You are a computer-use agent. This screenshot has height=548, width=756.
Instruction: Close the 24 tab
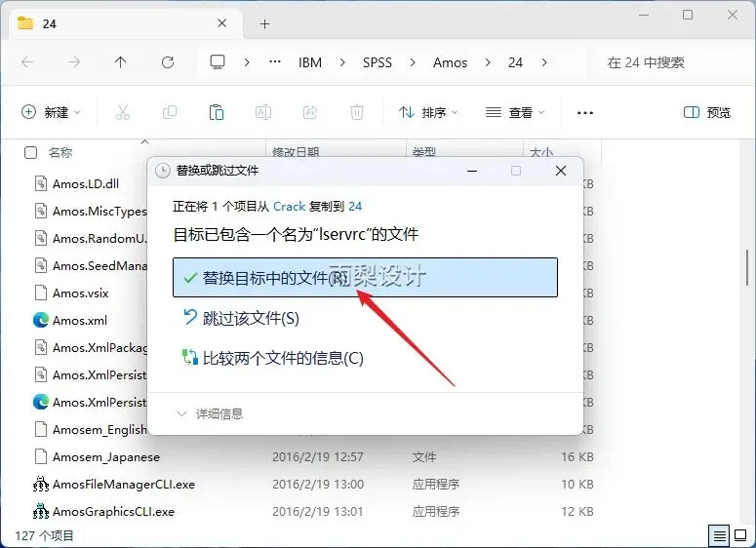[x=221, y=23]
